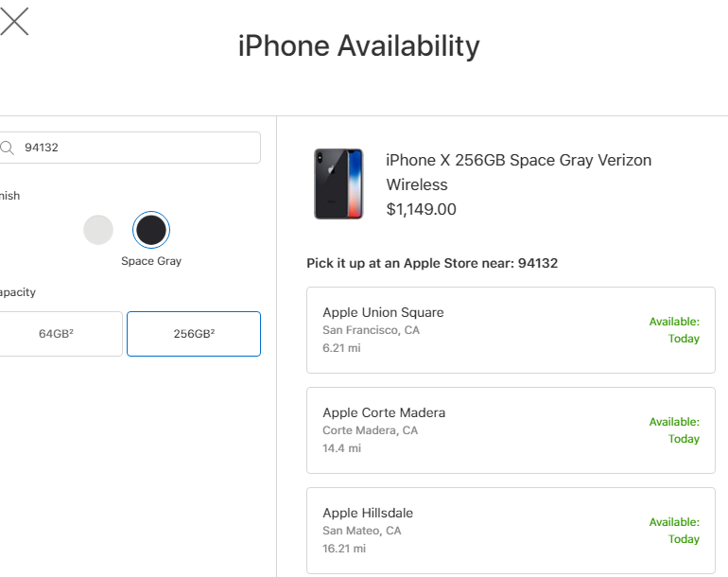Image resolution: width=728 pixels, height=577 pixels.
Task: Click the San Francisco, CA address line
Action: click(x=371, y=330)
